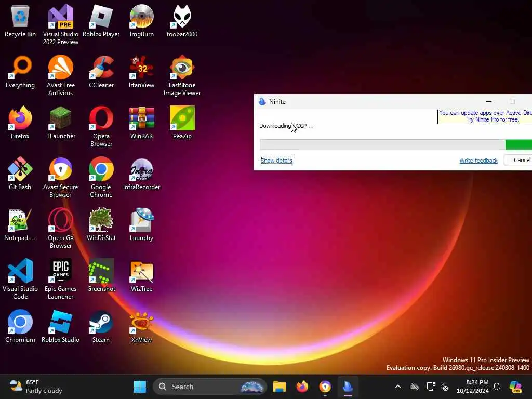Viewport: 532px width, 399px height.
Task: Click the Ninite download progress bar
Action: pyautogui.click(x=395, y=144)
